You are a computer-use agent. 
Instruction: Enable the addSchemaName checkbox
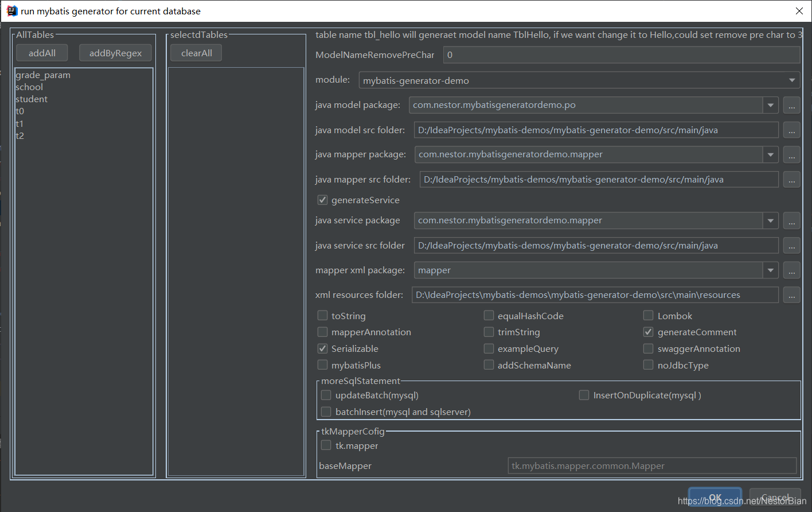[x=489, y=365]
